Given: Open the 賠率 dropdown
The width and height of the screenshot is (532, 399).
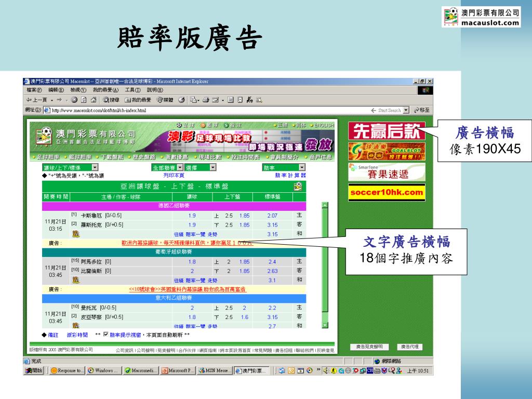Looking at the screenshot, I should pyautogui.click(x=284, y=168).
